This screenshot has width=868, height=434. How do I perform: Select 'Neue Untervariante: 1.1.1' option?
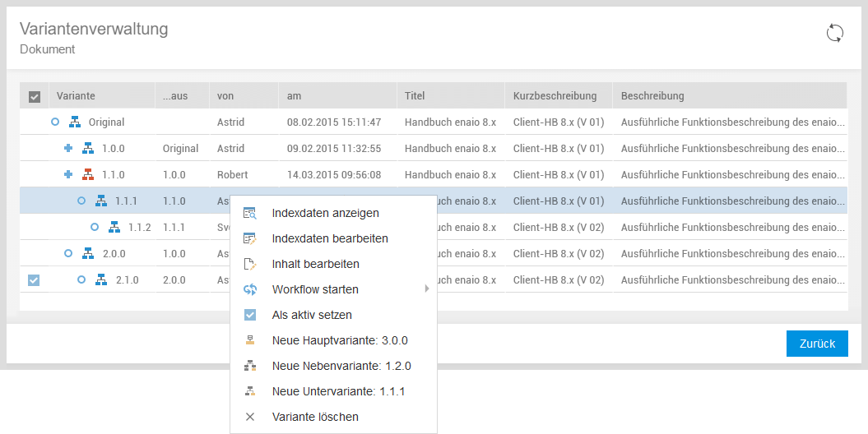pyautogui.click(x=338, y=391)
